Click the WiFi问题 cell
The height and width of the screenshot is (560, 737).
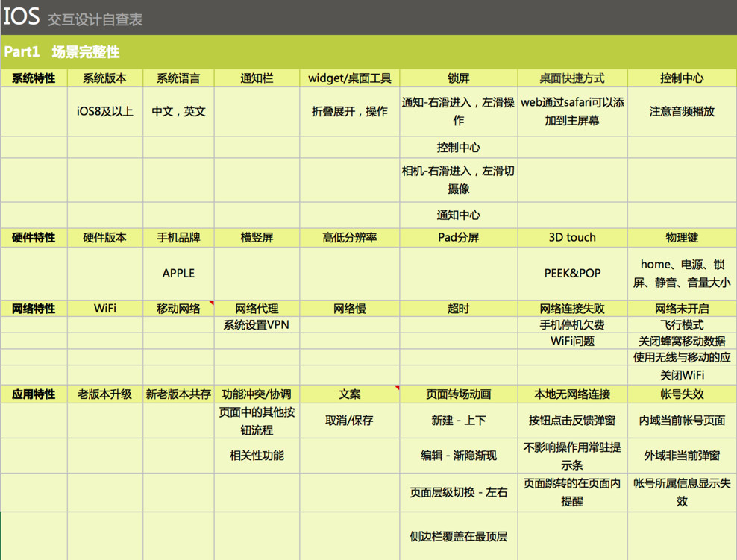tap(572, 341)
